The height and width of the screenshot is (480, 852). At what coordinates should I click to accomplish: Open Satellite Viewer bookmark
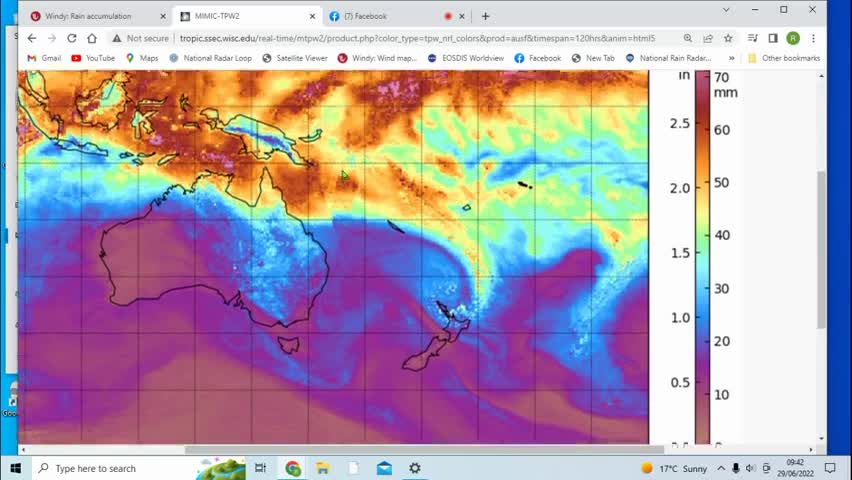pos(295,58)
